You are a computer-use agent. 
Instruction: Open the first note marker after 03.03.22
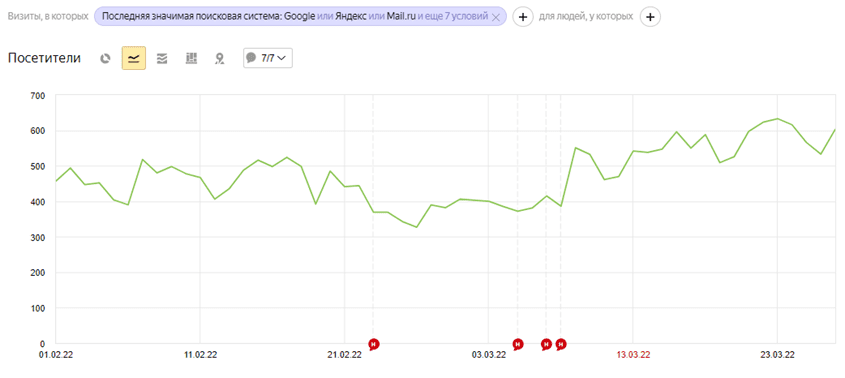point(518,344)
